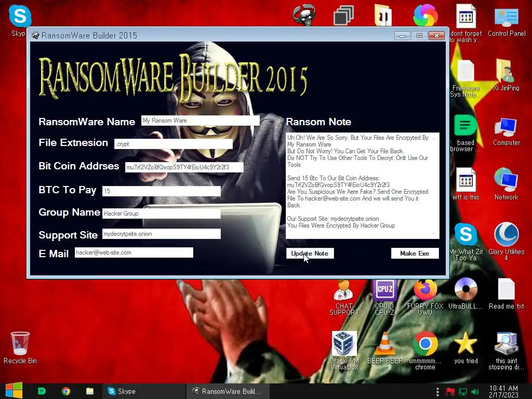Click the Windows Start button
The image size is (532, 399).
point(14,391)
